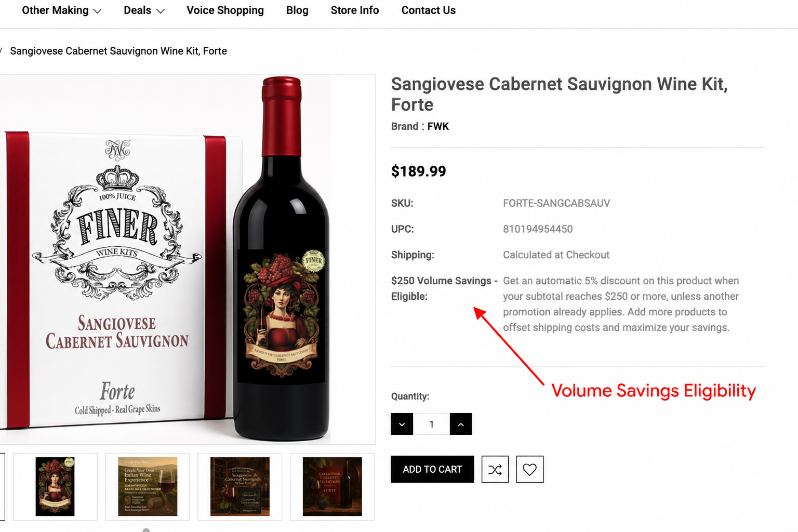
Task: Select the quantity input field
Action: [x=431, y=424]
